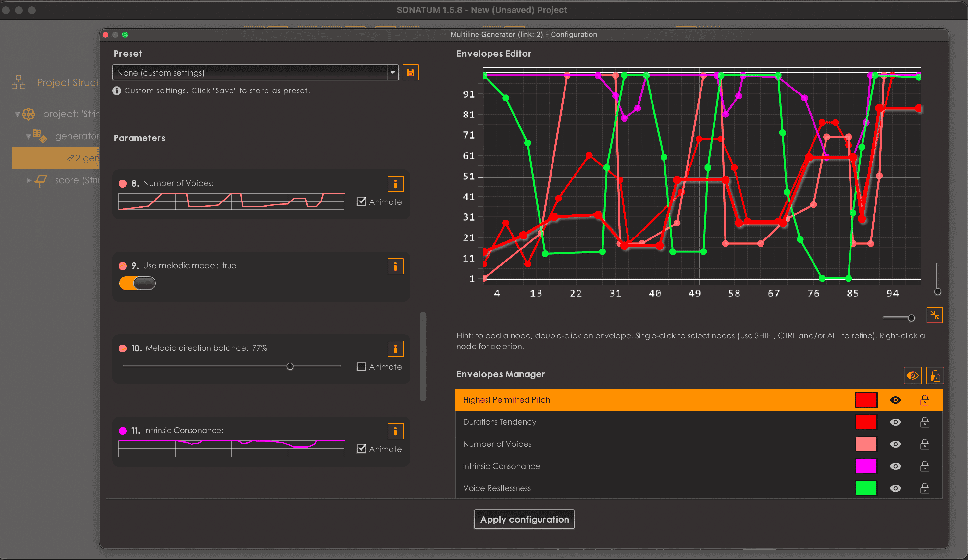The image size is (968, 560).
Task: Open the Preset dropdown list
Action: [x=392, y=73]
